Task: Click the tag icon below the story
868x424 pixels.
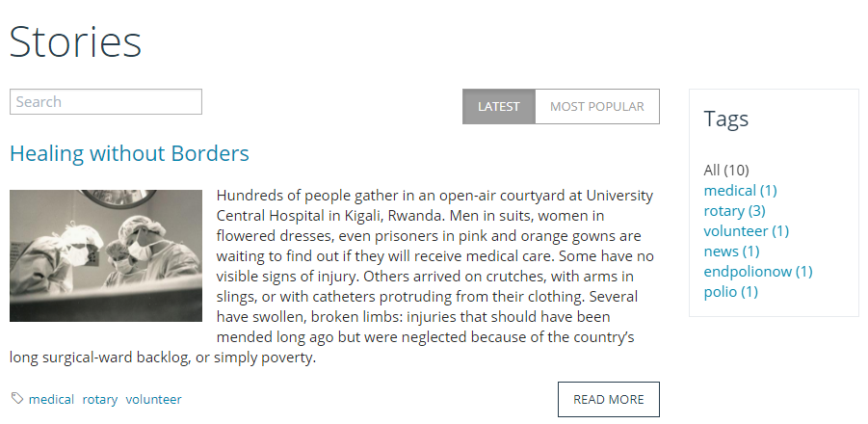Action: point(17,399)
